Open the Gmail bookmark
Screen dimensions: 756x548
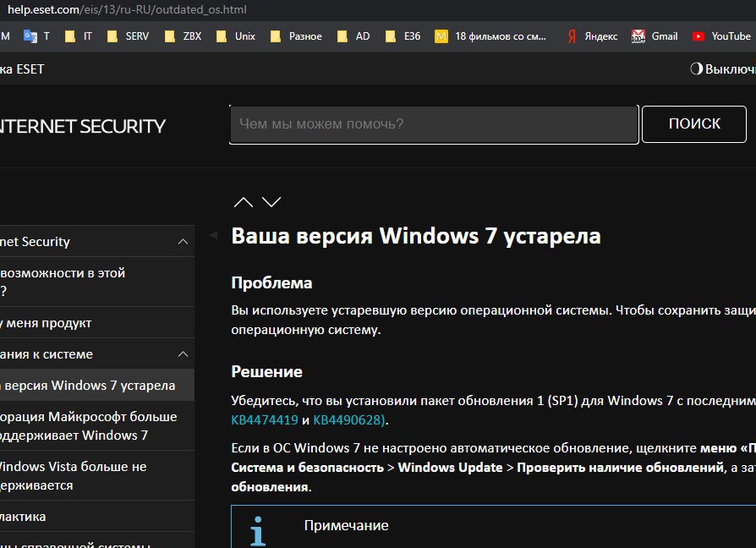click(x=655, y=36)
